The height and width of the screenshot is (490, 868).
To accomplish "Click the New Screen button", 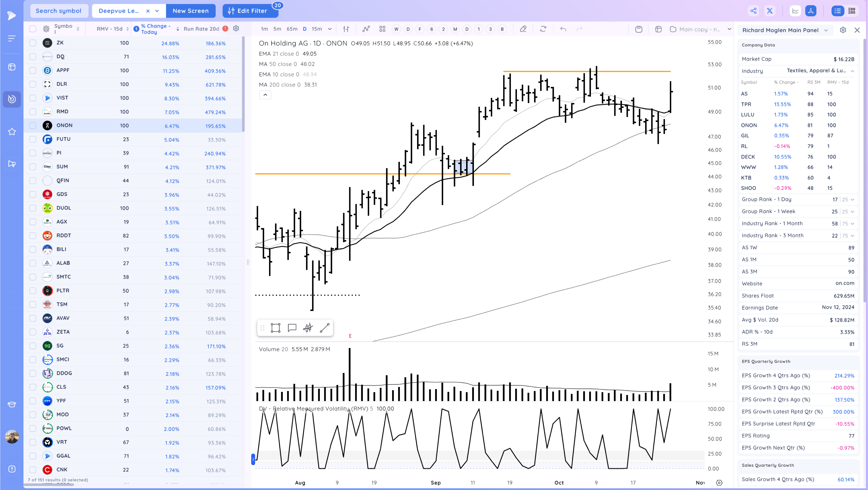I will (190, 11).
